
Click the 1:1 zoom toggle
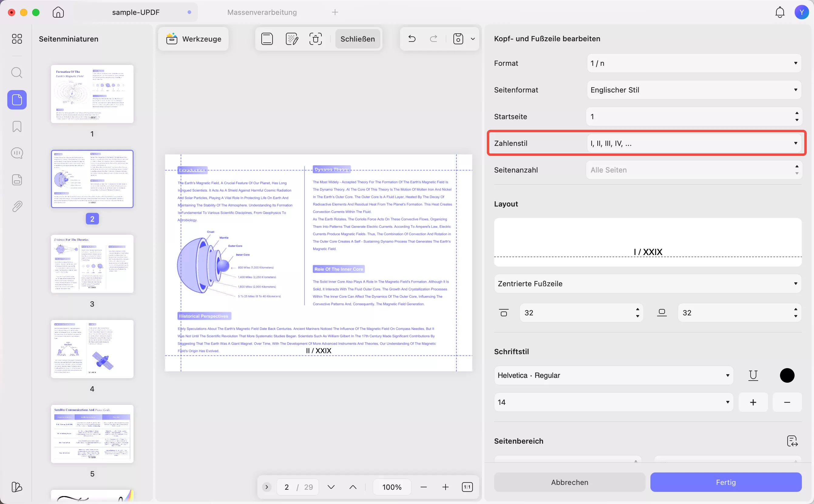click(467, 487)
